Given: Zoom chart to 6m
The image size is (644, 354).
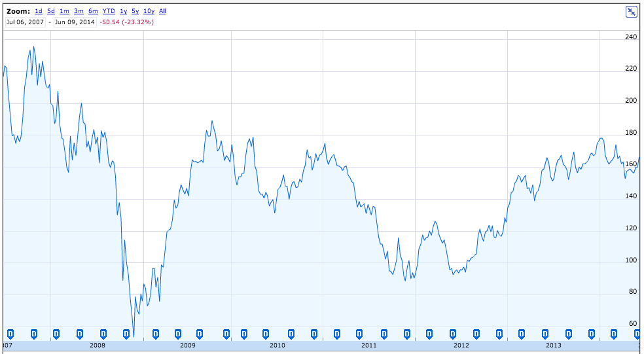Looking at the screenshot, I should [93, 11].
